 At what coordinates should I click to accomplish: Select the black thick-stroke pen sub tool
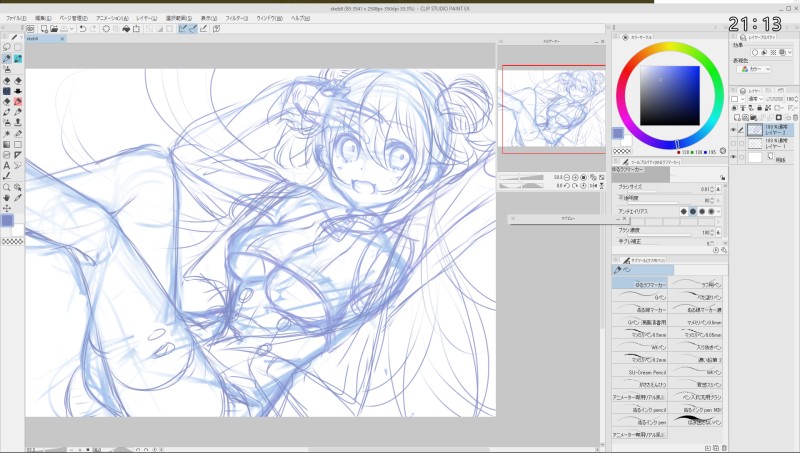[x=695, y=422]
